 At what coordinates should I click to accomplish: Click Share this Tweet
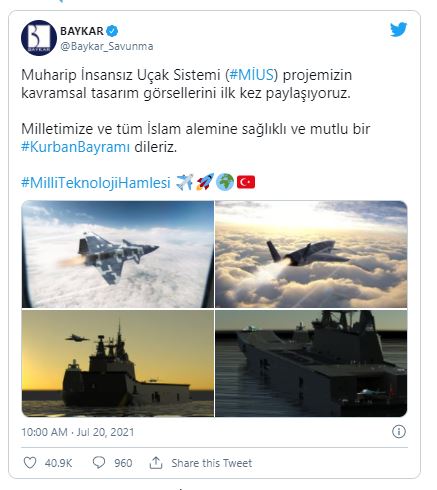(212, 463)
